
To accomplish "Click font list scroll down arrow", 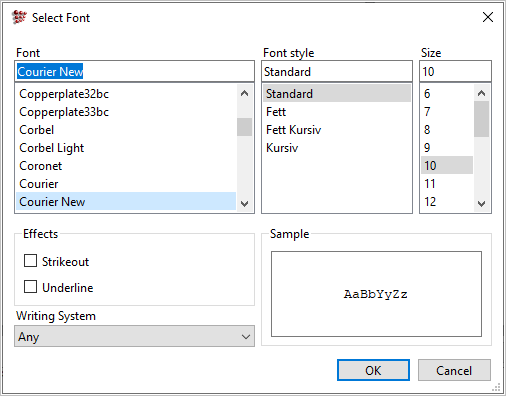I will tap(244, 203).
